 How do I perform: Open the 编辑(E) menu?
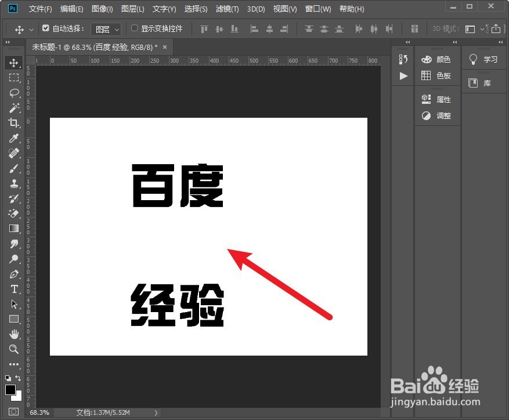point(72,9)
